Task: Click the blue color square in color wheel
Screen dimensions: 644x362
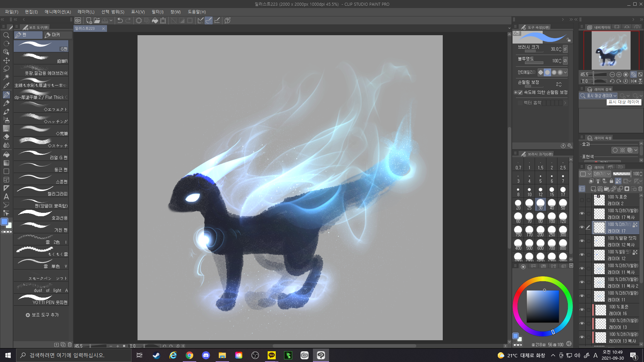Action: [542, 306]
